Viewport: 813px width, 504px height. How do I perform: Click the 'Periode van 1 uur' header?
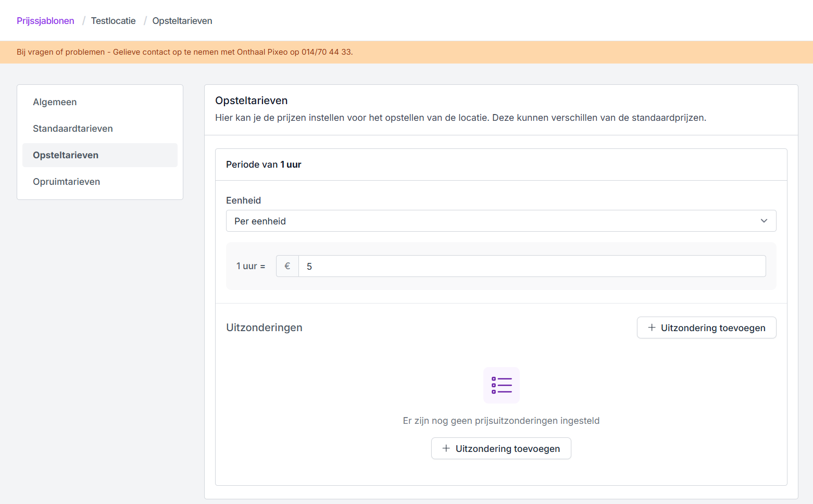tap(264, 165)
